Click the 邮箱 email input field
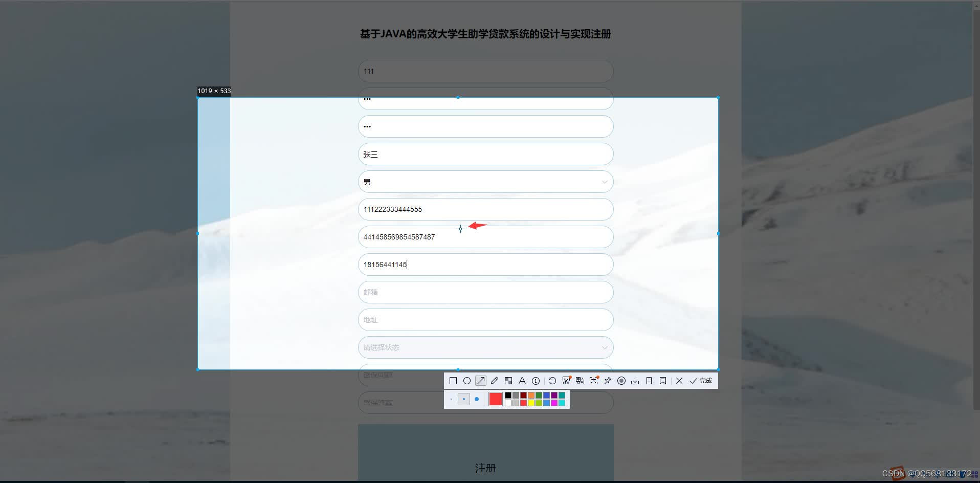980x483 pixels. pos(486,292)
